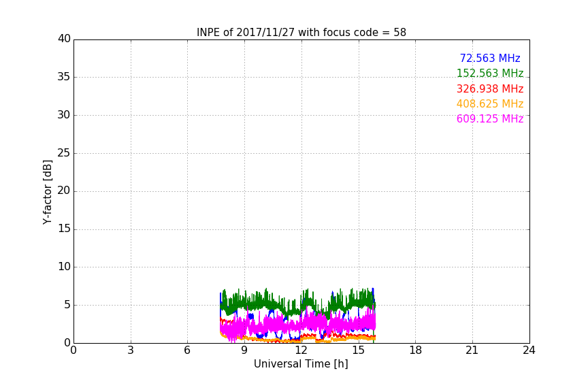Click the x-axis tick label 3
This screenshot has width=588, height=392.
pyautogui.click(x=131, y=350)
